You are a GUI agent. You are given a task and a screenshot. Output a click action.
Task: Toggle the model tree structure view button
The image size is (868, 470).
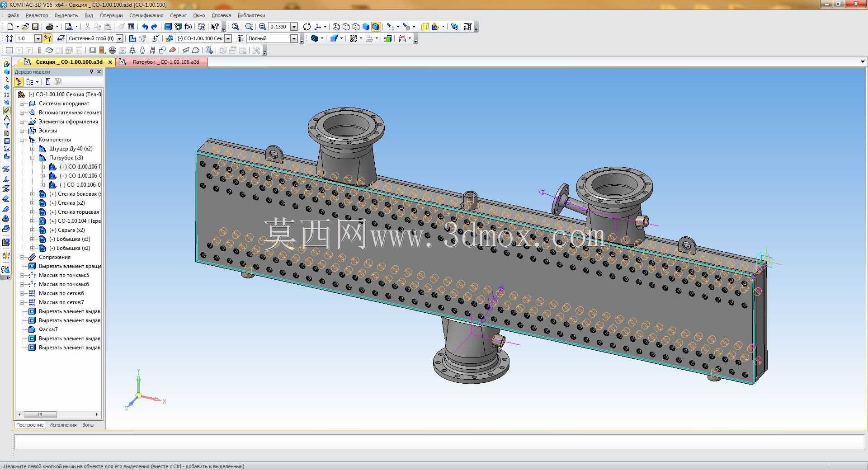pos(19,82)
